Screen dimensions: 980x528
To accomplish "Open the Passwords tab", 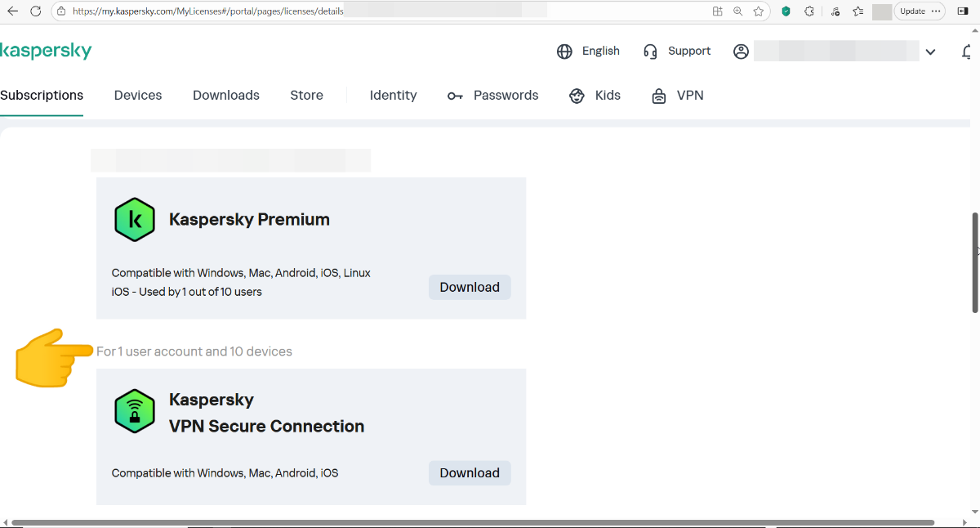I will [493, 96].
